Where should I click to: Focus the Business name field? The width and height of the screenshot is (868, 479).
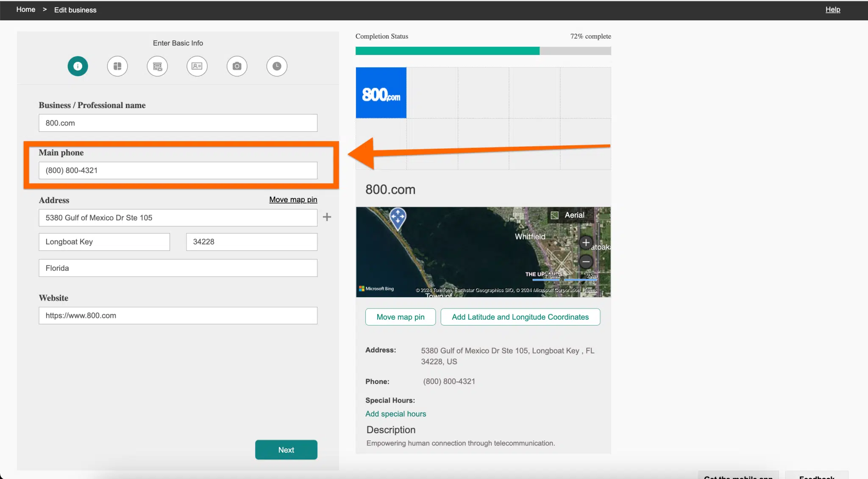coord(178,123)
